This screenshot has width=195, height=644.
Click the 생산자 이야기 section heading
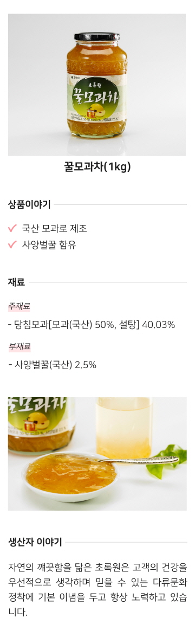[x=35, y=542]
